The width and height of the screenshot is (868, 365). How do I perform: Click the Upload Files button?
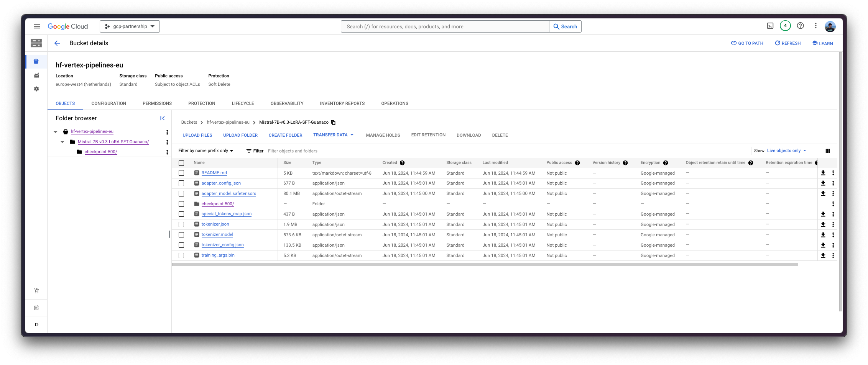[197, 135]
